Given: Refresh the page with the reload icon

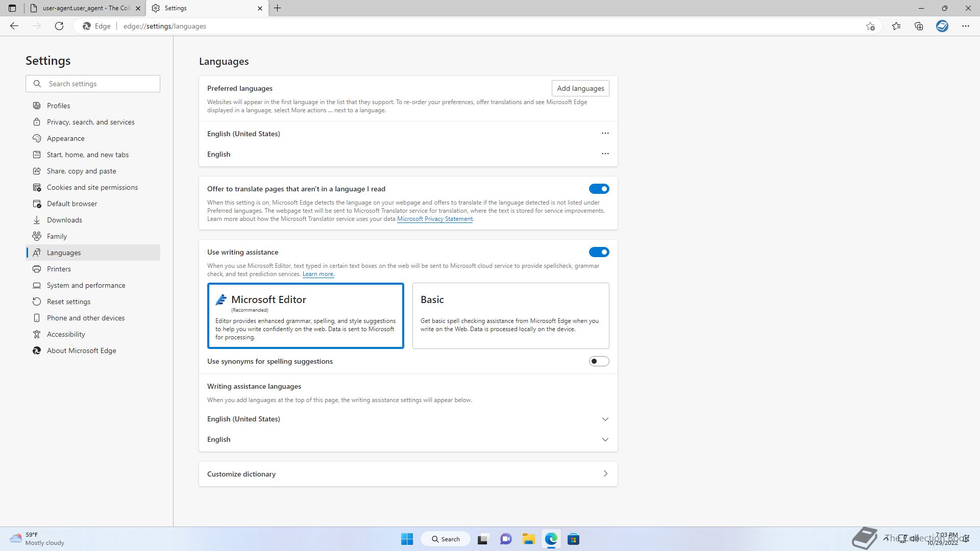Looking at the screenshot, I should pyautogui.click(x=59, y=26).
